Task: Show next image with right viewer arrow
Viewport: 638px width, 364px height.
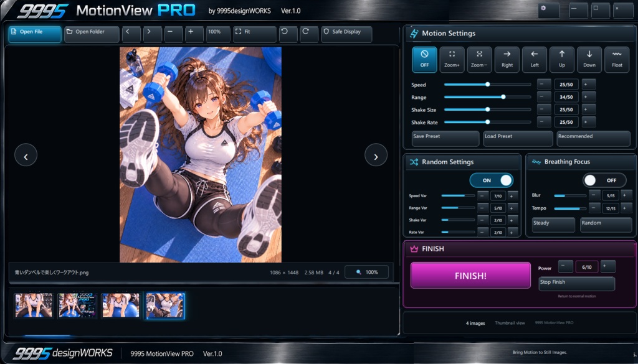Action: [376, 155]
